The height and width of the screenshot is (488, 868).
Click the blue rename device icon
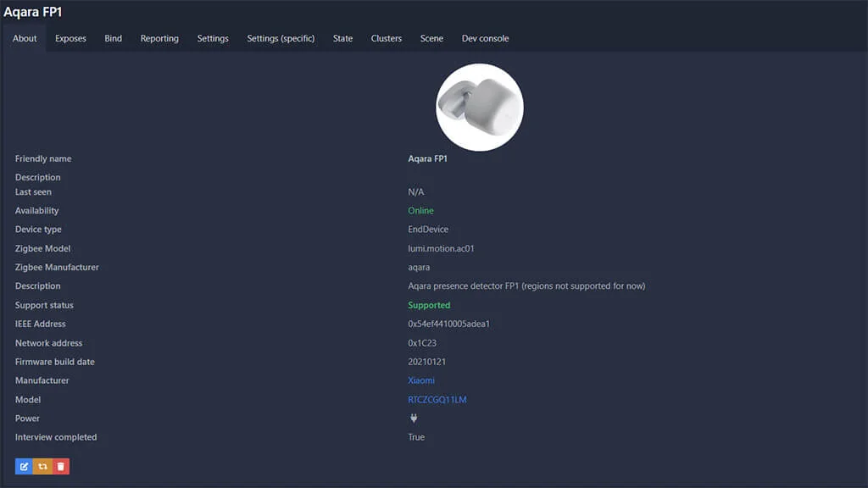coord(24,466)
